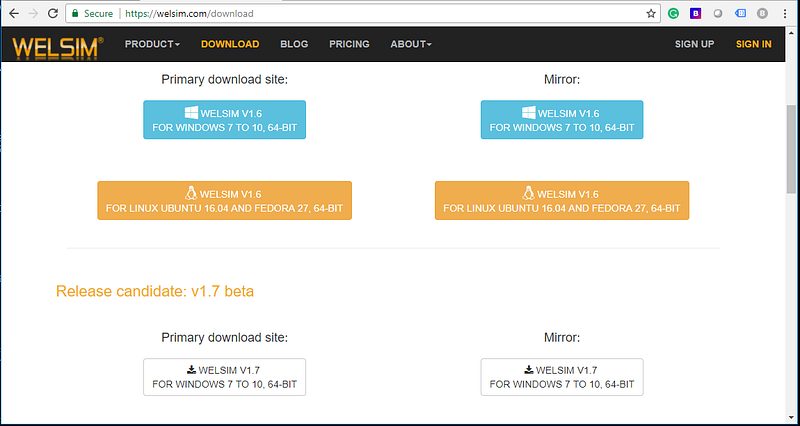Click the WELSIM logo
Image resolution: width=800 pixels, height=426 pixels.
click(x=58, y=47)
